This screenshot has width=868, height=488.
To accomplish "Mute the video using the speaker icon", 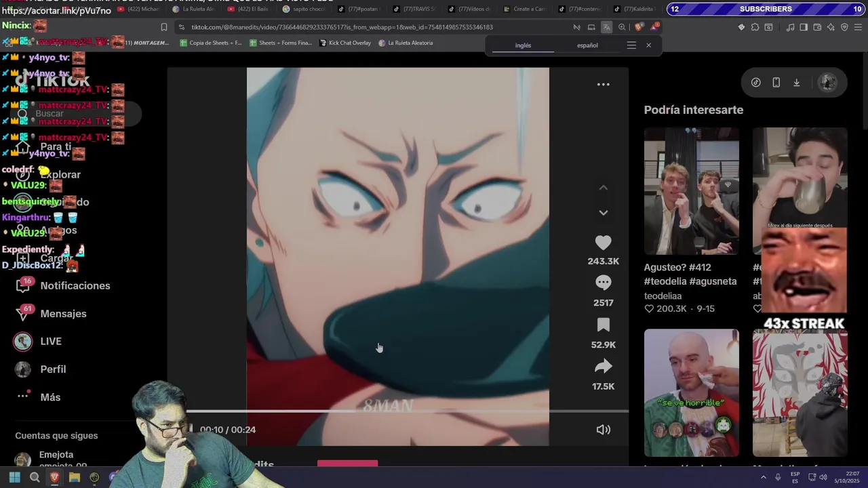I will pyautogui.click(x=603, y=430).
